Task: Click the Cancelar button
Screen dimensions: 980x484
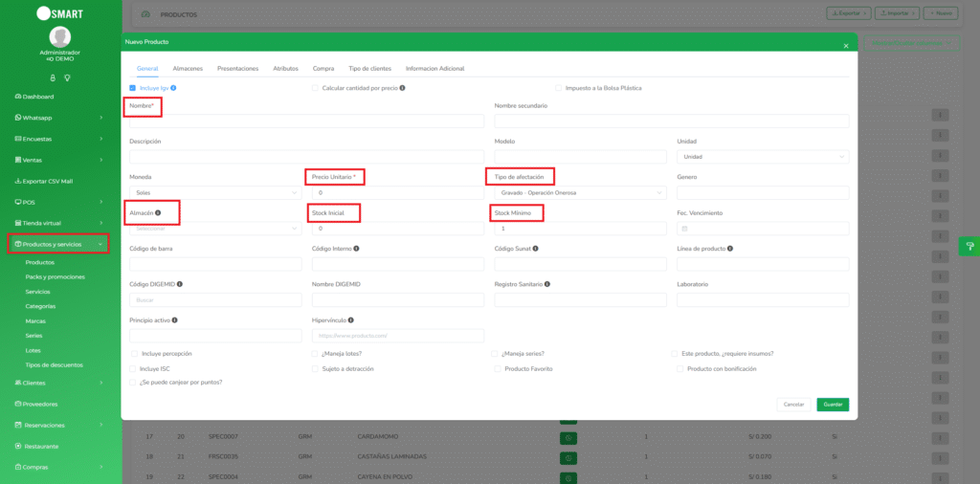Action: pos(793,405)
